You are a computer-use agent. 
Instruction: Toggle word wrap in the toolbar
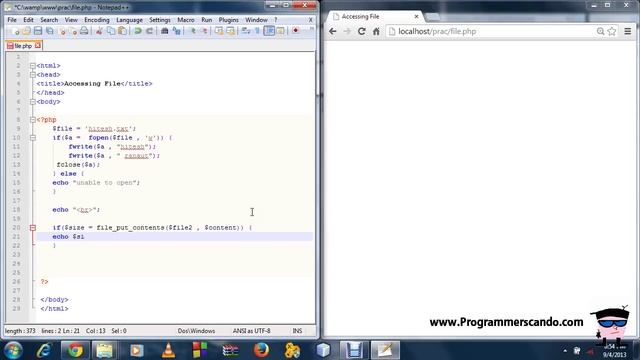click(x=246, y=31)
